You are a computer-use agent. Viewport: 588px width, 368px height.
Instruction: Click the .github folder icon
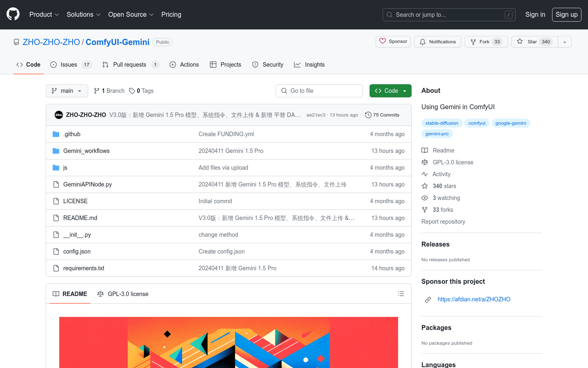(x=56, y=134)
